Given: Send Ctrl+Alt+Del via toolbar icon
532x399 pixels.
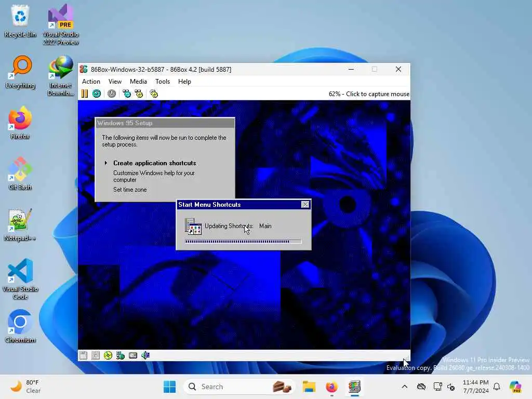Looking at the screenshot, I should point(127,94).
